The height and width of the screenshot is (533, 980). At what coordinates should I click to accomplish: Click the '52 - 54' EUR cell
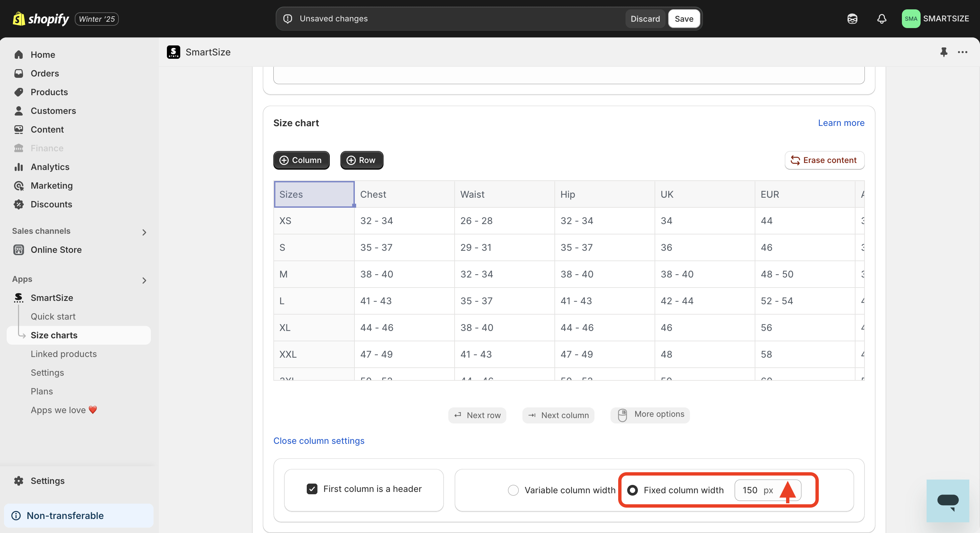pyautogui.click(x=805, y=301)
